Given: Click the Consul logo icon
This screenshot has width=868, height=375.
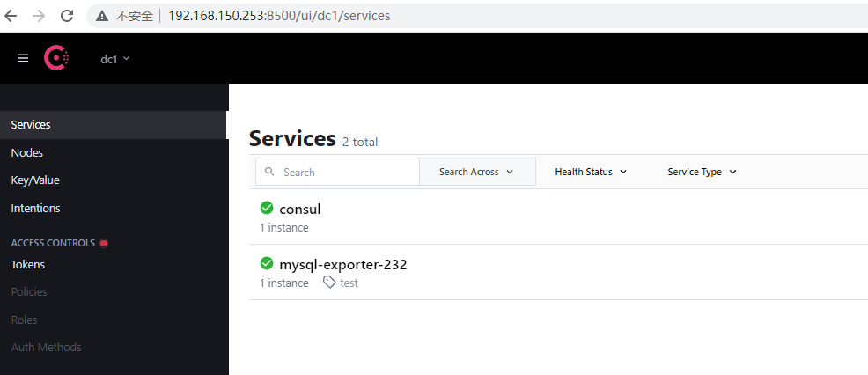Looking at the screenshot, I should pos(56,58).
